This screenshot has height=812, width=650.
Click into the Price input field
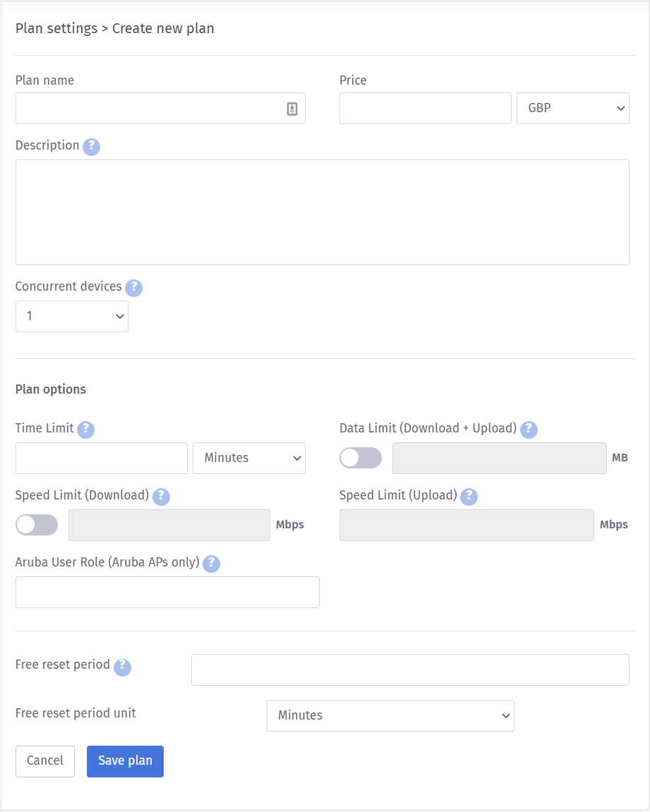(x=425, y=109)
